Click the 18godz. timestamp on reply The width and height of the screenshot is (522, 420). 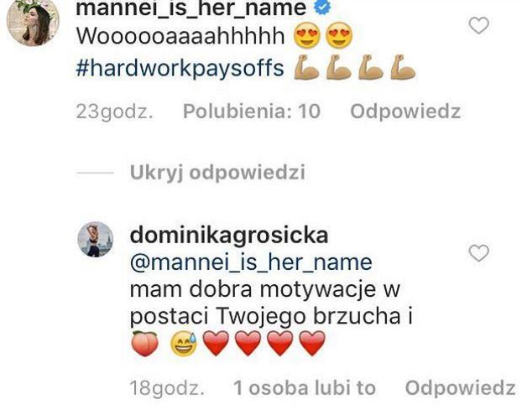click(167, 387)
